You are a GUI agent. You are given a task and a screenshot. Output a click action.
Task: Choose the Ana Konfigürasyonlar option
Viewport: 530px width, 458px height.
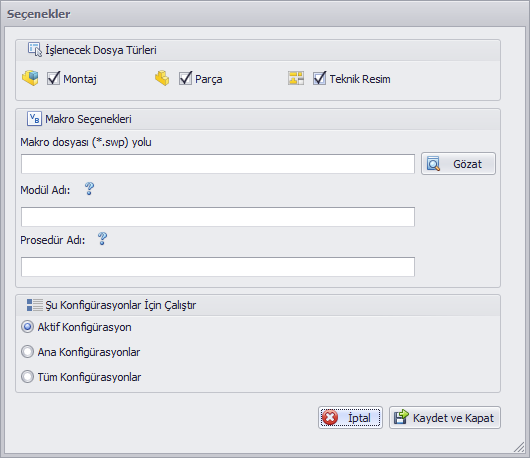[27, 352]
